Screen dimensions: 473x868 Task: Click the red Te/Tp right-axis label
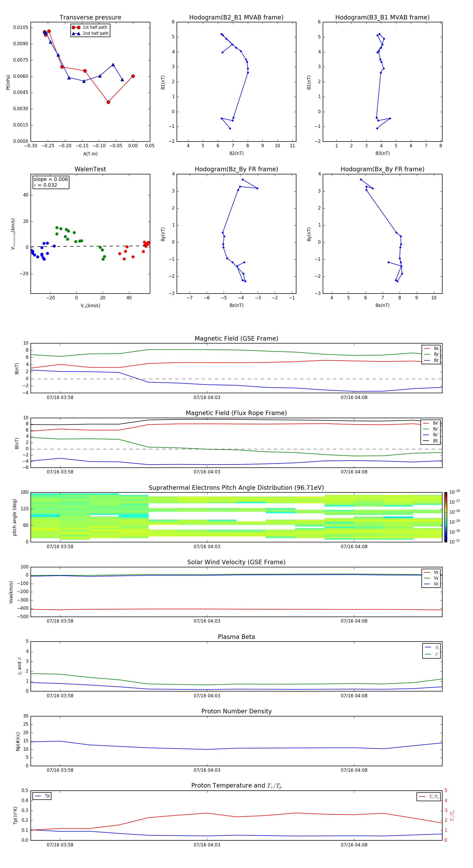pyautogui.click(x=452, y=815)
